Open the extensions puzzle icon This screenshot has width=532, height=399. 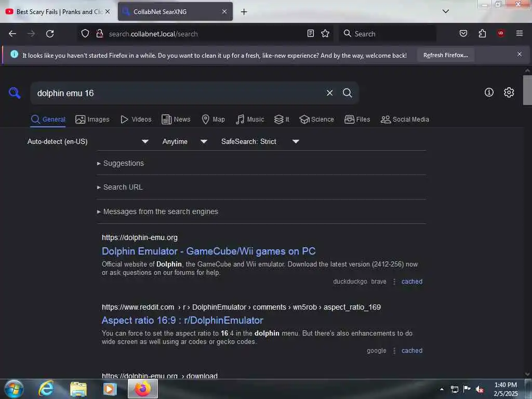click(x=482, y=34)
